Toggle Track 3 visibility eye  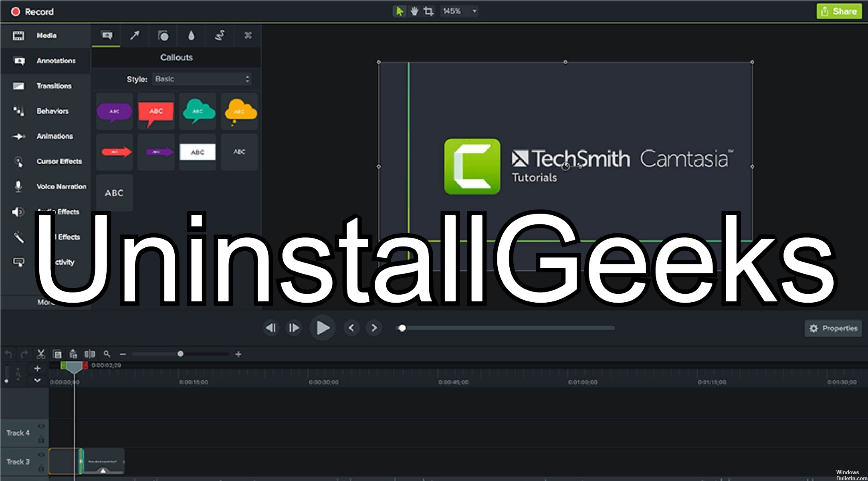click(x=41, y=455)
